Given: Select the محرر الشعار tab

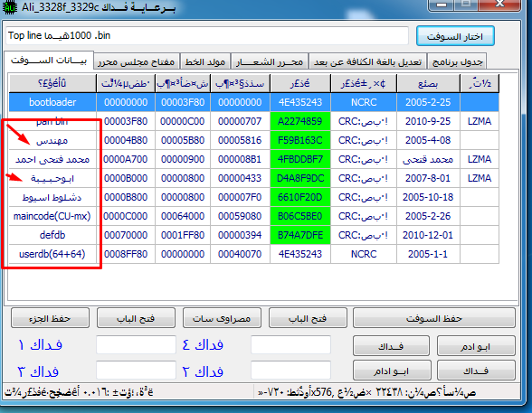Looking at the screenshot, I should [x=270, y=62].
